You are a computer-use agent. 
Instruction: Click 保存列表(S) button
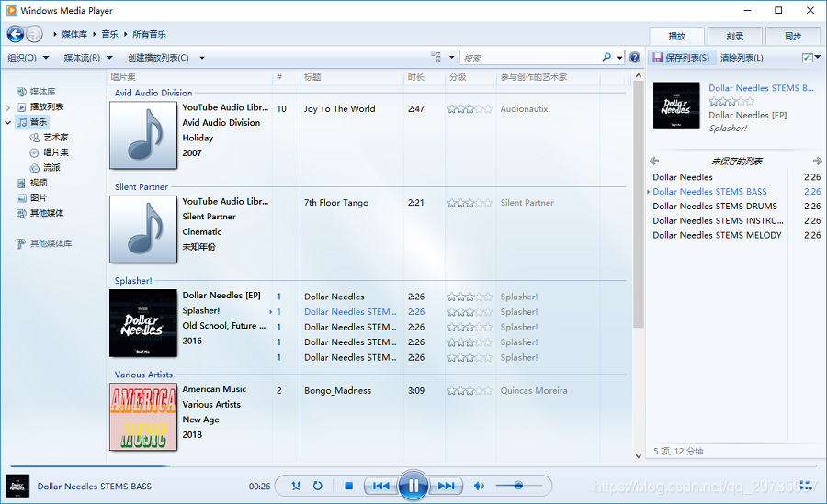click(x=682, y=58)
